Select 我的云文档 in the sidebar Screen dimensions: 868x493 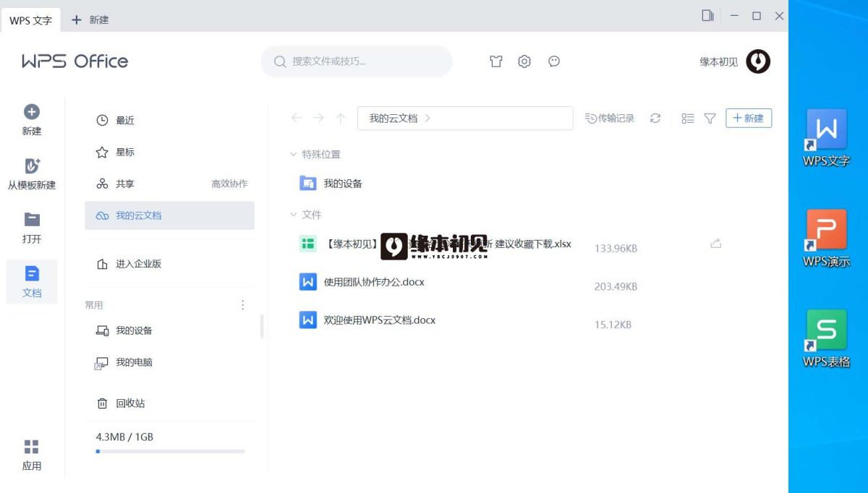169,215
